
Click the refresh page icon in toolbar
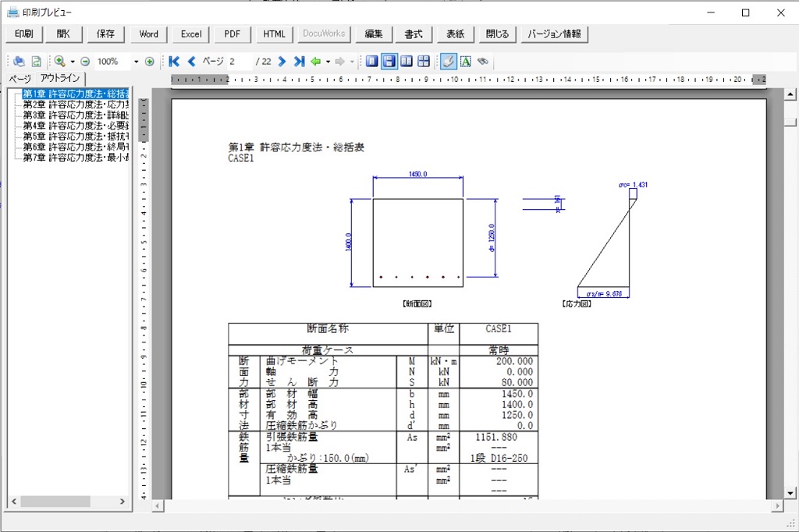coord(36,62)
